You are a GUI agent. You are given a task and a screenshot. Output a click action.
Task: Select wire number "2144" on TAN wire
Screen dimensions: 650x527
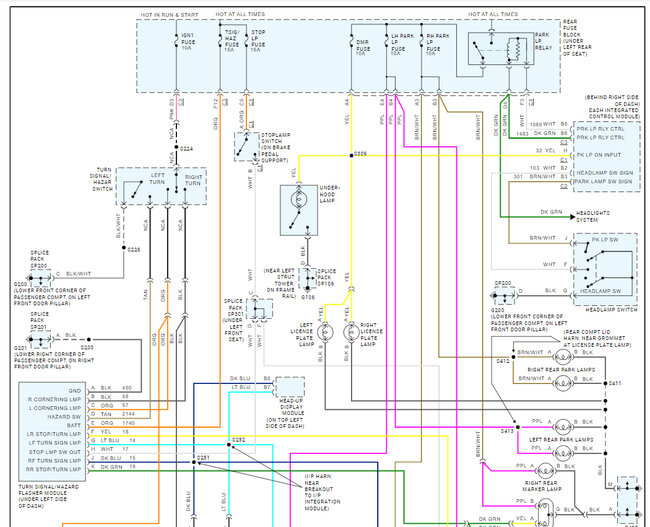tap(129, 414)
